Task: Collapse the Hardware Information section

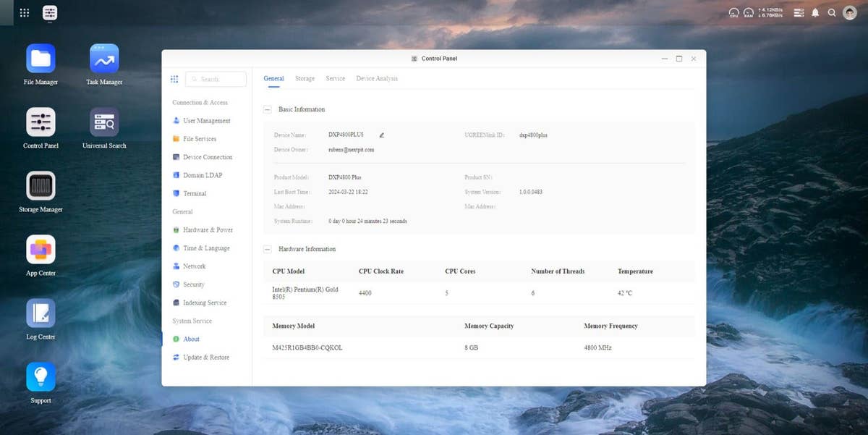Action: click(x=268, y=250)
